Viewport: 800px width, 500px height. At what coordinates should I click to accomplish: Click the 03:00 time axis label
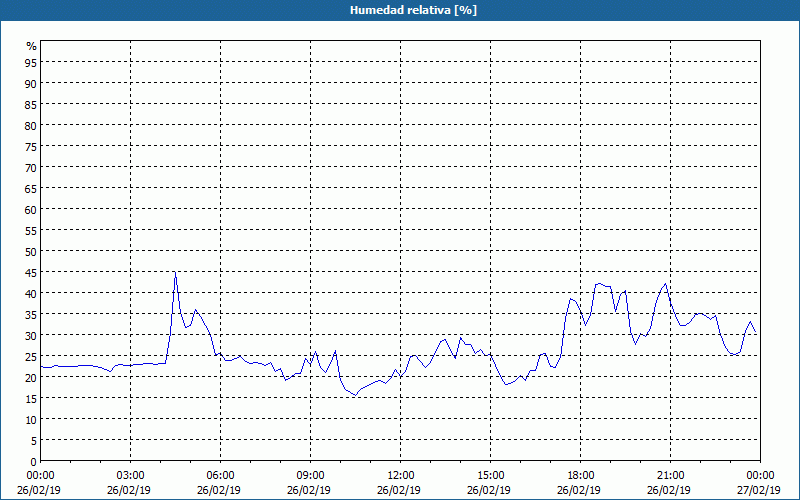[131, 476]
